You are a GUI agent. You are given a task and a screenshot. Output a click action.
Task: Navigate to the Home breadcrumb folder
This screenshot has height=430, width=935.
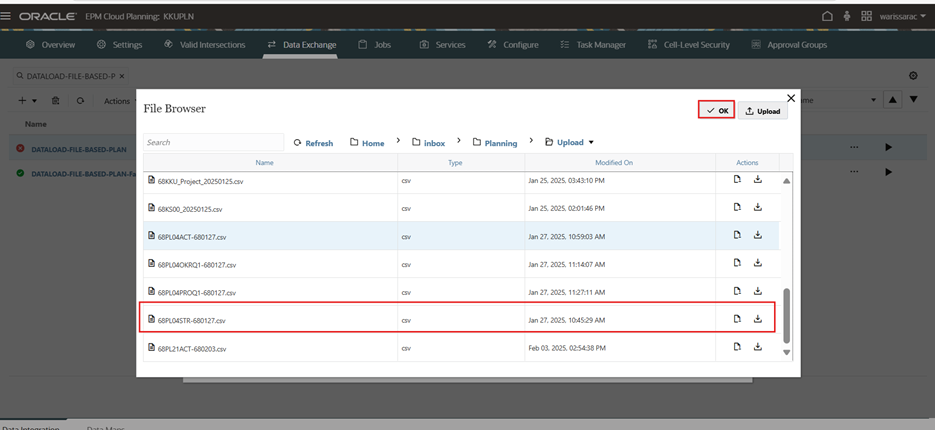[367, 143]
